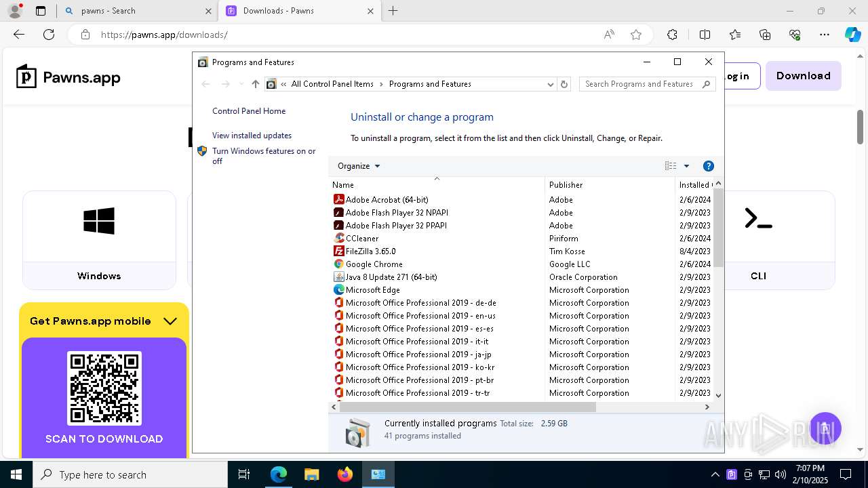Viewport: 868px width, 488px height.
Task: Show hidden icons in system tray
Action: 715,474
